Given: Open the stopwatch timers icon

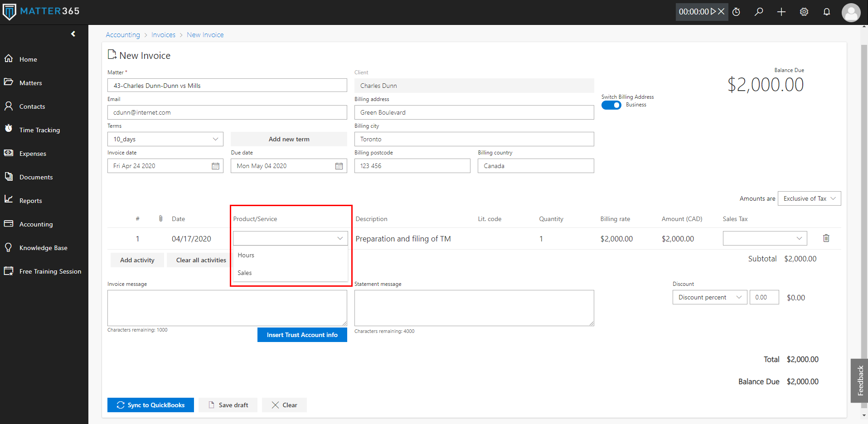Looking at the screenshot, I should pos(737,12).
